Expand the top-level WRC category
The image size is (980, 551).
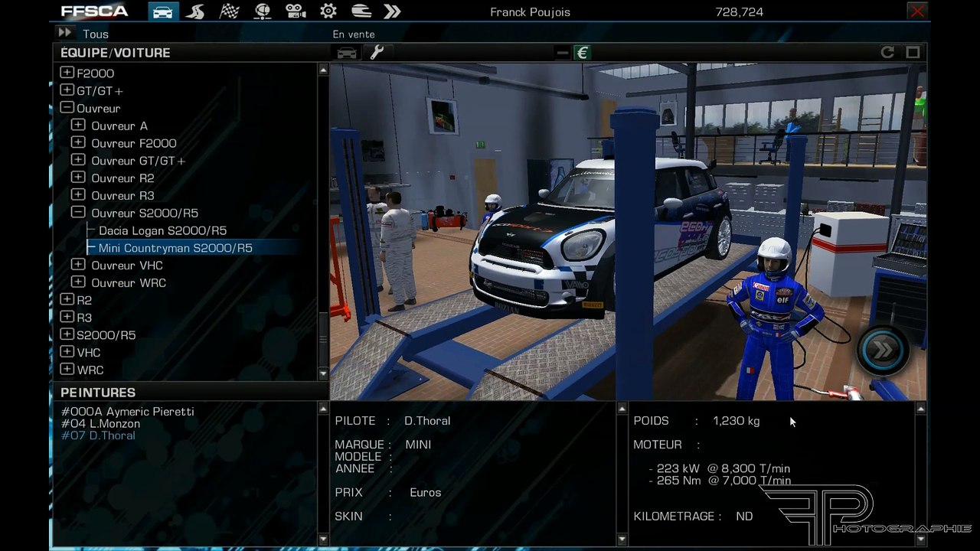pyautogui.click(x=67, y=370)
